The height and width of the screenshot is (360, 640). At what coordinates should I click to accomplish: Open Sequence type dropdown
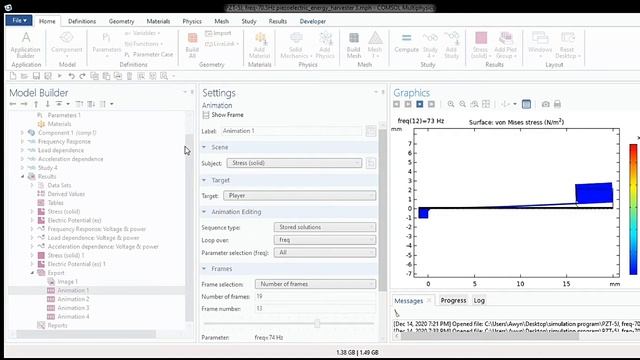tap(325, 227)
